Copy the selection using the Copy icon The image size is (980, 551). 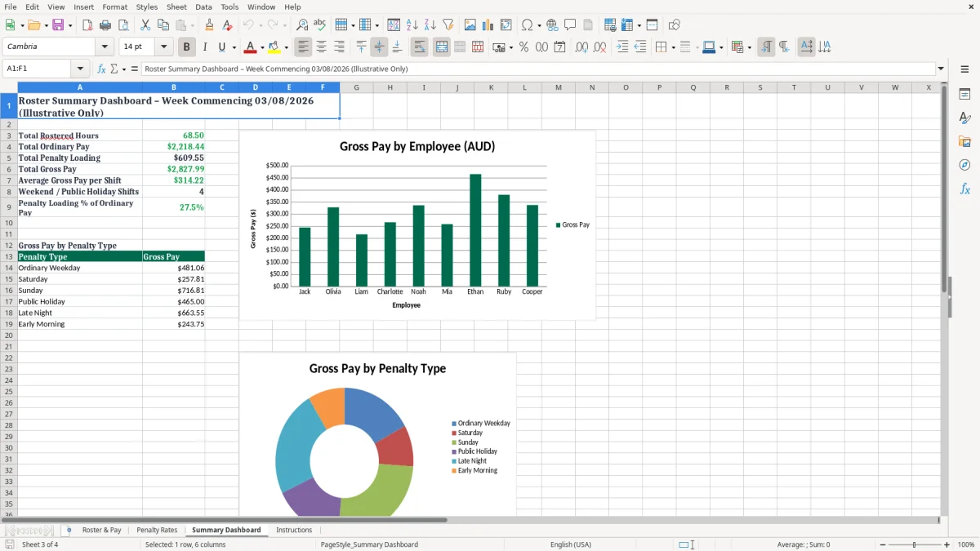(163, 25)
